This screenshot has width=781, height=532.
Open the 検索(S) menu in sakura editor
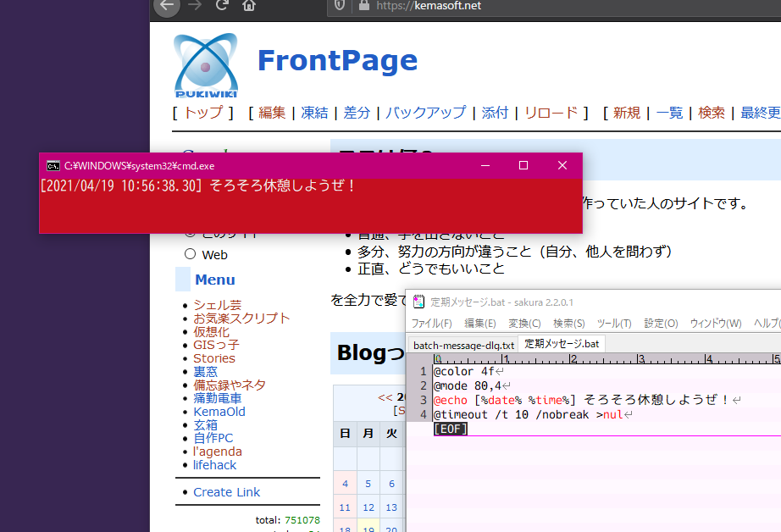(x=568, y=324)
